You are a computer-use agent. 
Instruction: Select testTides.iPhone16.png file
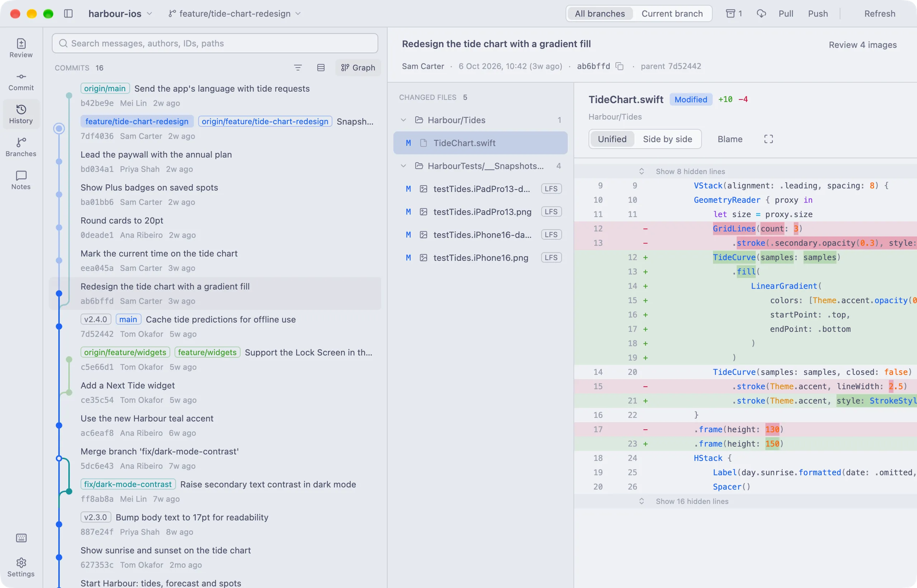point(480,258)
